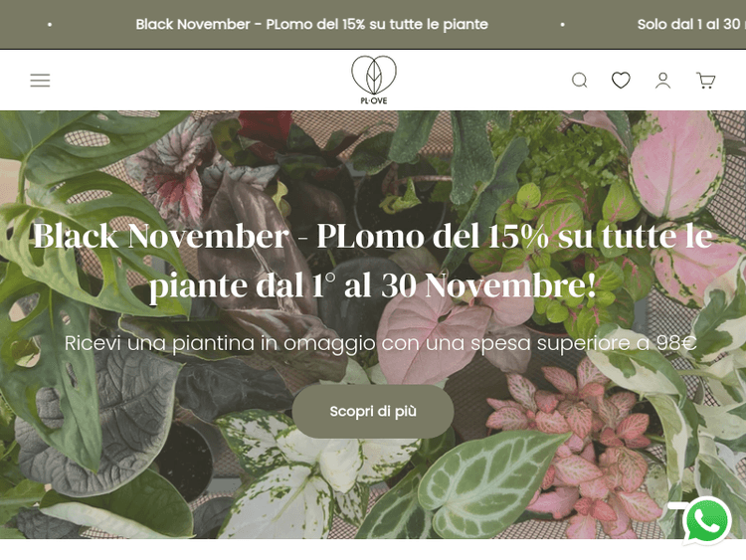Viewport: 746px width, 560px height.
Task: Open the search magnifier icon
Action: [579, 80]
